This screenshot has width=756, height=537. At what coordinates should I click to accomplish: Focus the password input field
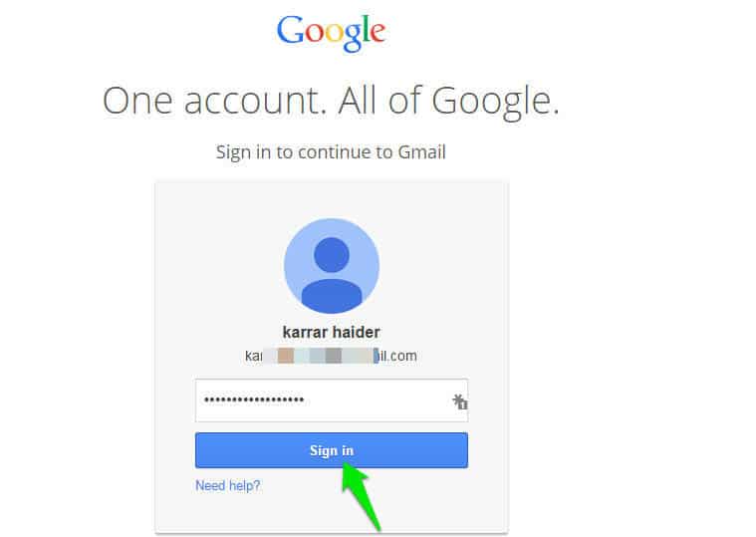point(332,401)
